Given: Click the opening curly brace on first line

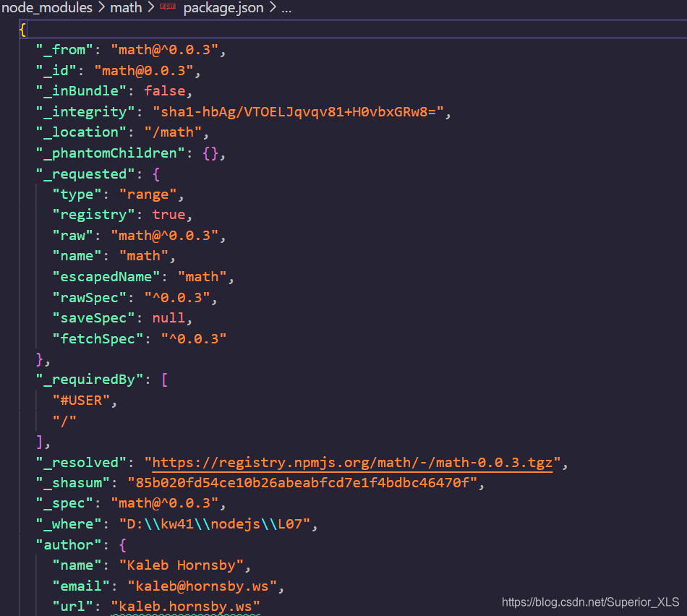Looking at the screenshot, I should click(x=23, y=30).
